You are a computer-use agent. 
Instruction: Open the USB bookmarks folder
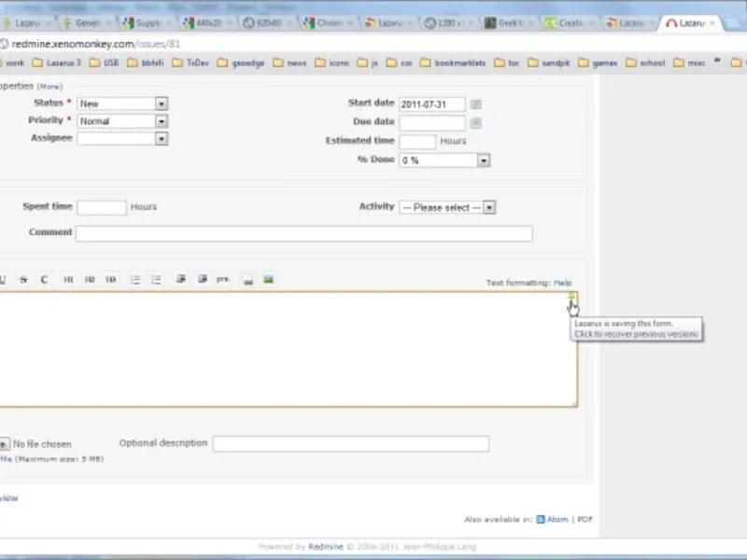105,63
